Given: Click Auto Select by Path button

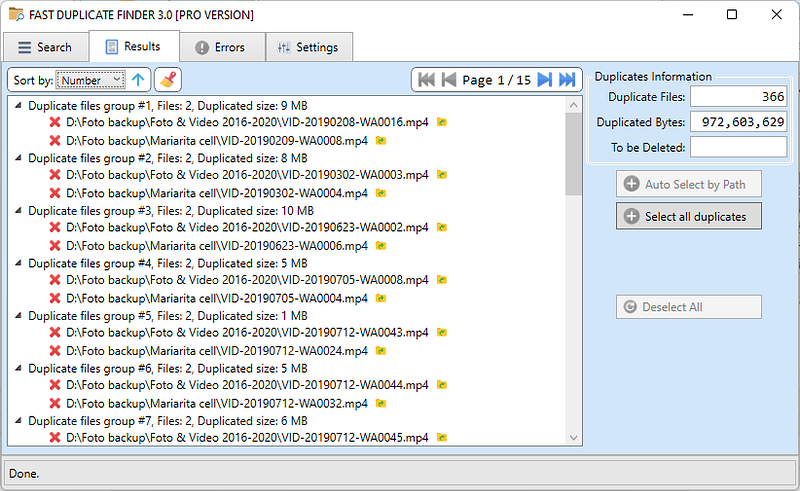Looking at the screenshot, I should pos(688,184).
